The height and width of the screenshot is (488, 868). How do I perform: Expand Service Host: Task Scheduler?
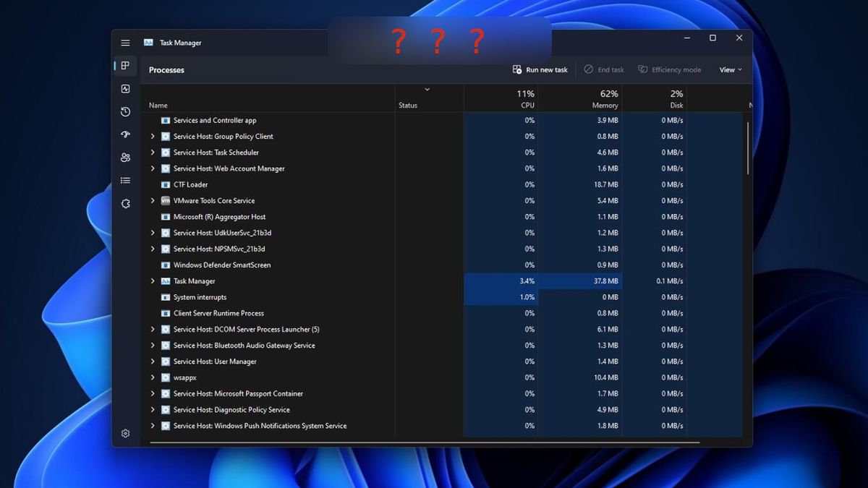[153, 153]
